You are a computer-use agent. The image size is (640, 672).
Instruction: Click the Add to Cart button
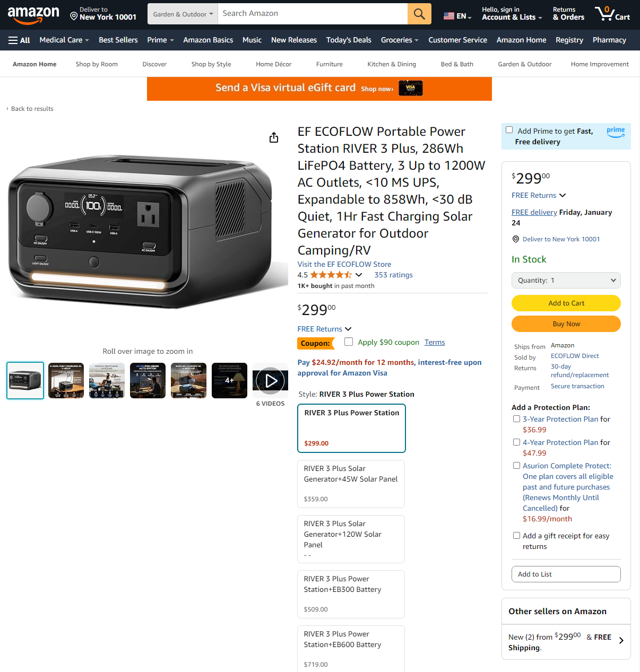(566, 303)
